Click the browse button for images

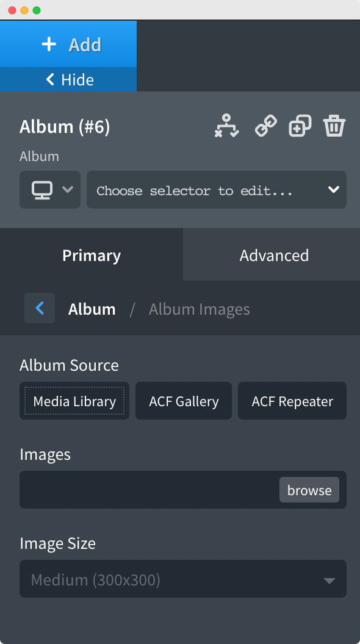[309, 490]
